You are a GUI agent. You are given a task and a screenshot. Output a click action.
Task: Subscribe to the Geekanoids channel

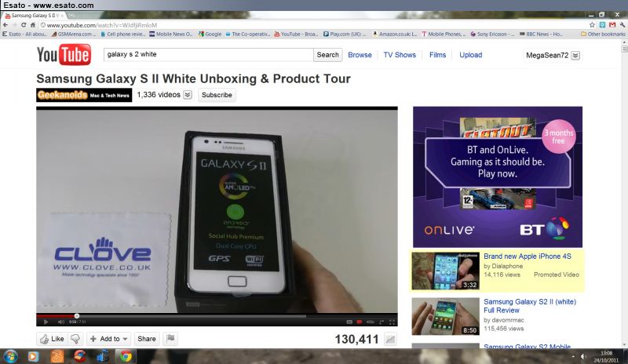tap(217, 95)
